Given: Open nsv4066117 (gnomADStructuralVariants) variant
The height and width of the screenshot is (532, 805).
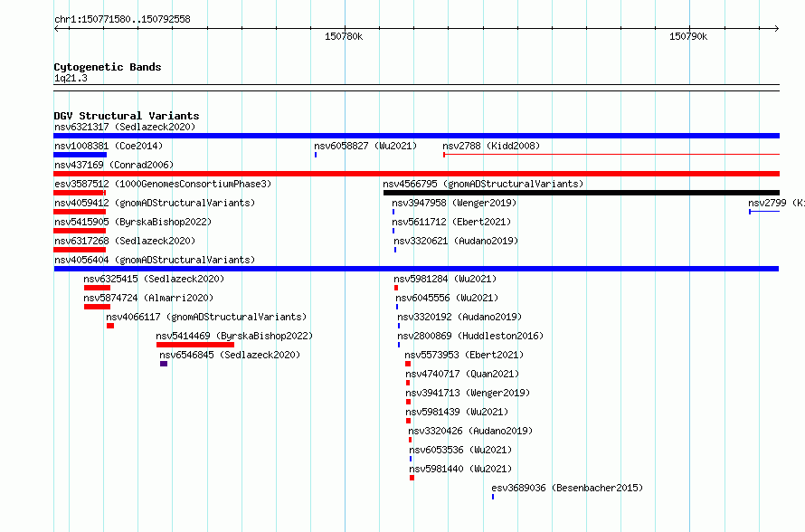Looking at the screenshot, I should click(x=206, y=317).
